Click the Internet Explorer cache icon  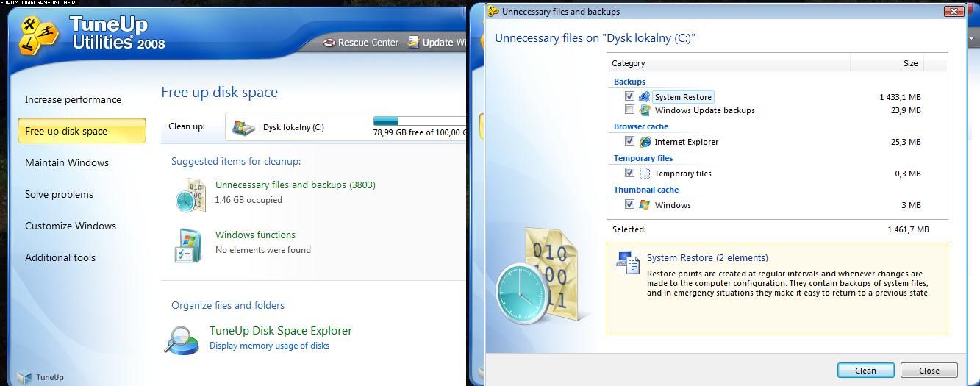(645, 142)
